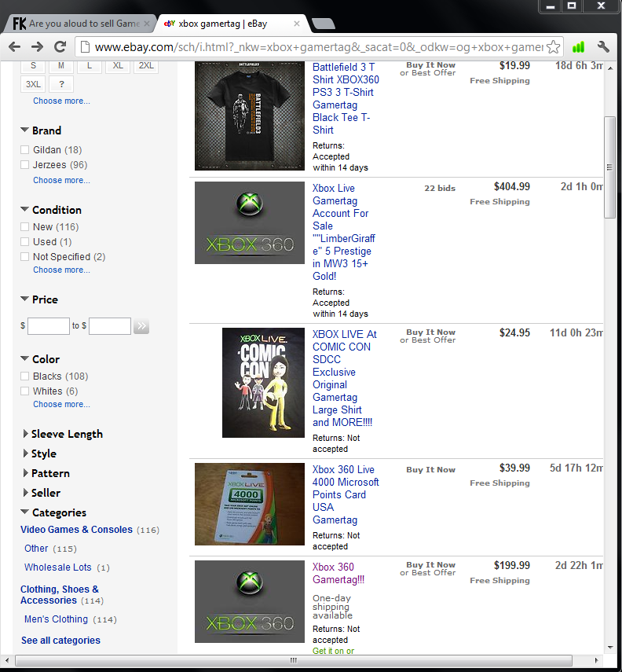Open 'Battlefield 3 T Shirt XBOX360' listing title
Image resolution: width=622 pixels, height=672 pixels.
(x=346, y=98)
